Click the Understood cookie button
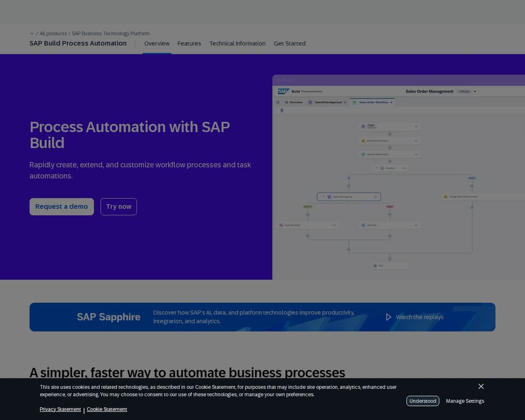 (x=422, y=401)
